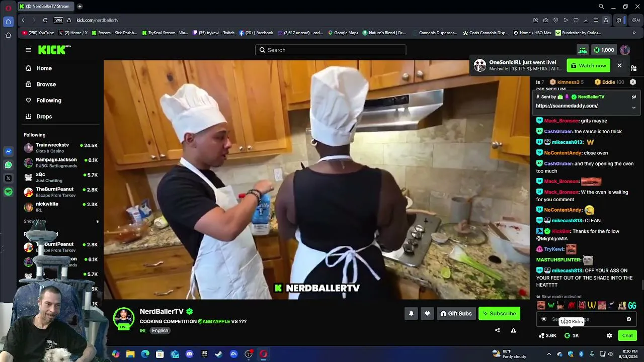Open a new browser tab
The image size is (644, 362).
79,7
